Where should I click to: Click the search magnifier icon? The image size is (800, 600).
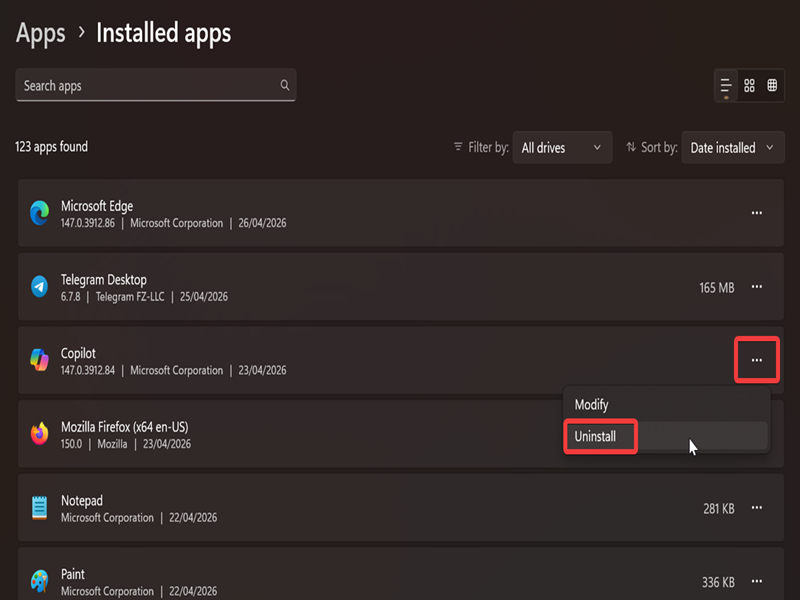pos(285,86)
